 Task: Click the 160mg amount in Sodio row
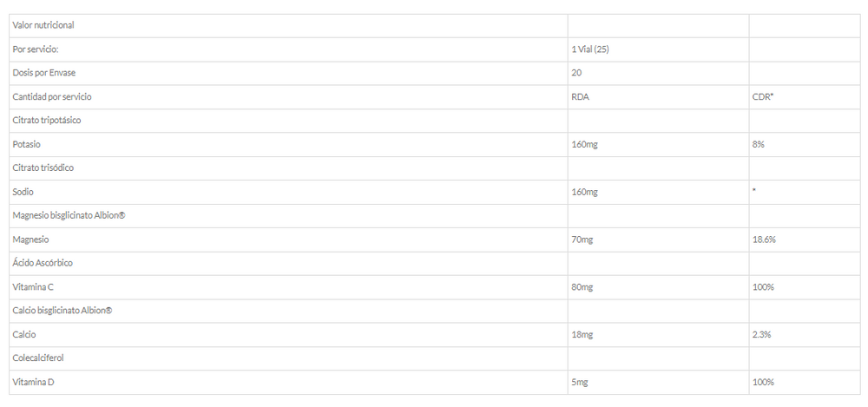(x=585, y=192)
